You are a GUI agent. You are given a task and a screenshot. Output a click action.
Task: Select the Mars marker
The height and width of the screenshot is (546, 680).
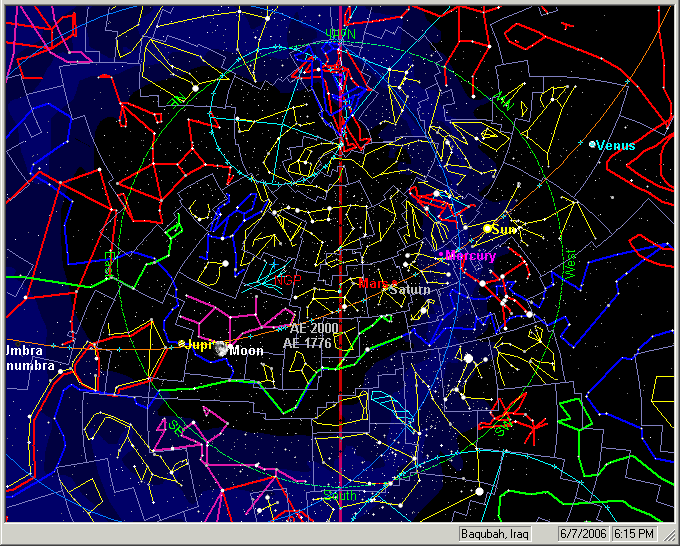coord(363,284)
